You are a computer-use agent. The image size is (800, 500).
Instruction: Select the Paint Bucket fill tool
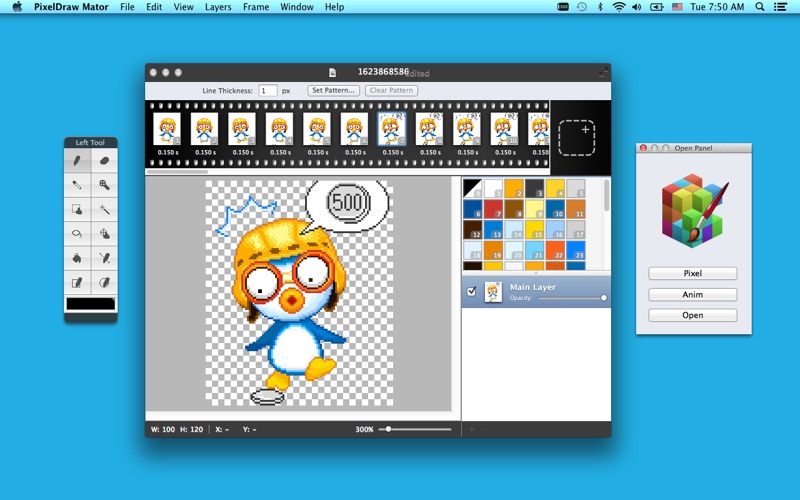78,258
